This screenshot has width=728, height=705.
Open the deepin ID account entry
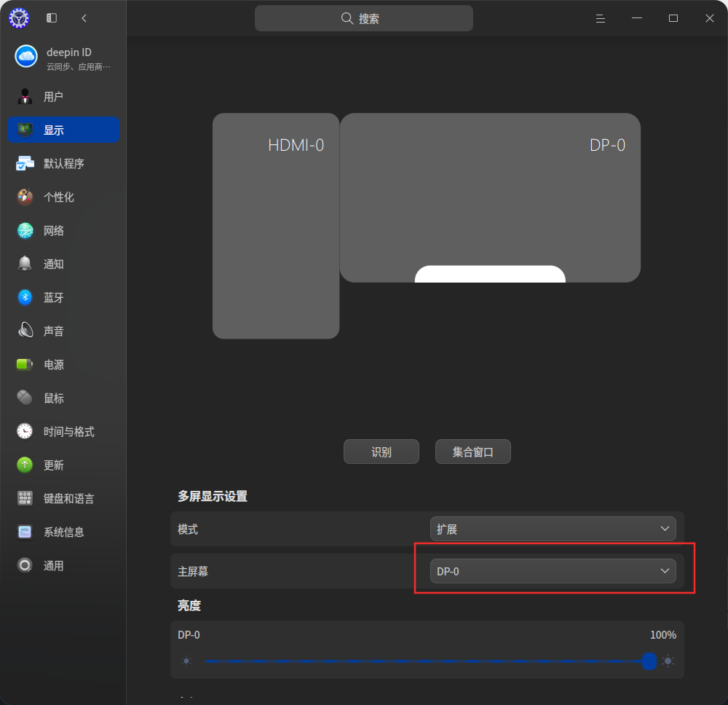pos(63,58)
